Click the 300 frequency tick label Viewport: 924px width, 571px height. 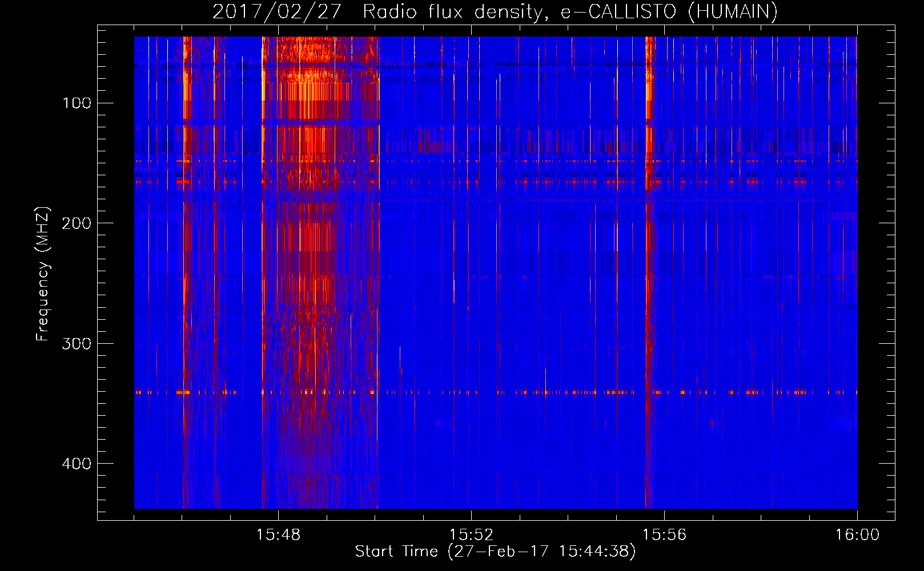(77, 343)
